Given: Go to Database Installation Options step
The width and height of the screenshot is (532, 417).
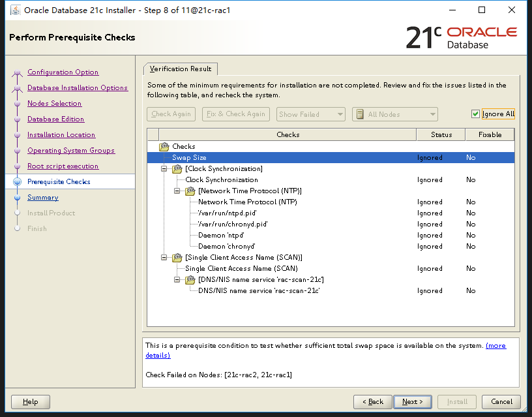Looking at the screenshot, I should pos(78,87).
